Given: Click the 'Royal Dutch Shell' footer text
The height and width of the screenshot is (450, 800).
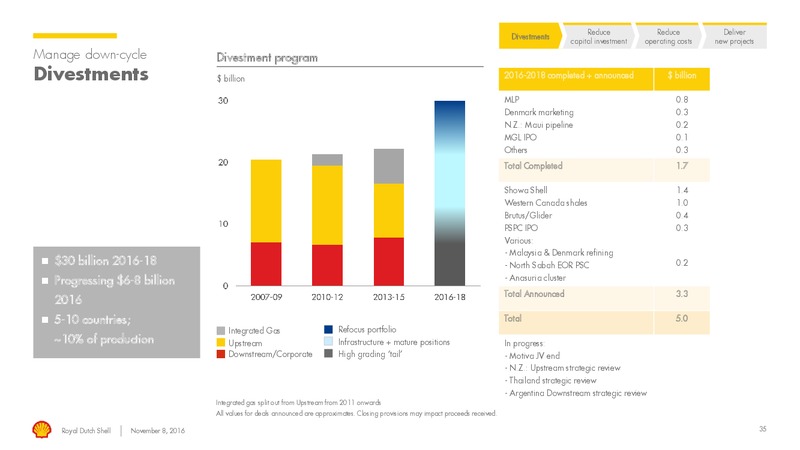Looking at the screenshot, I should [x=86, y=431].
